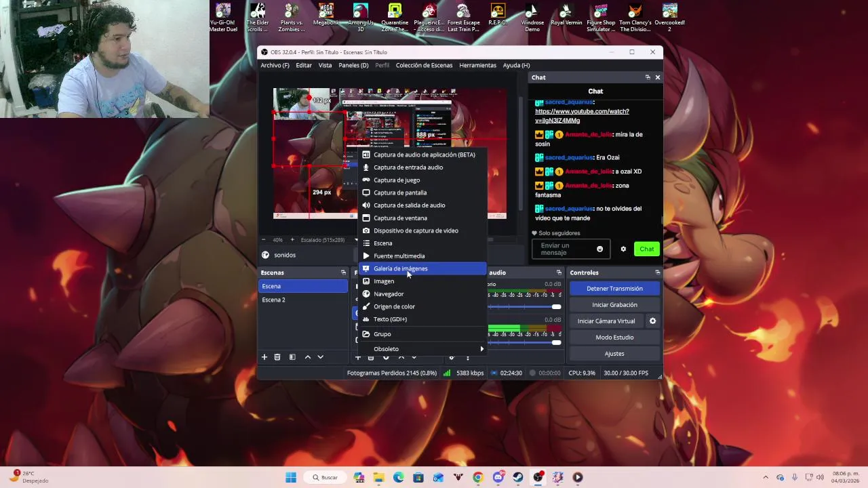Select Galería de imágenes entry
The width and height of the screenshot is (868, 488).
[x=422, y=268]
